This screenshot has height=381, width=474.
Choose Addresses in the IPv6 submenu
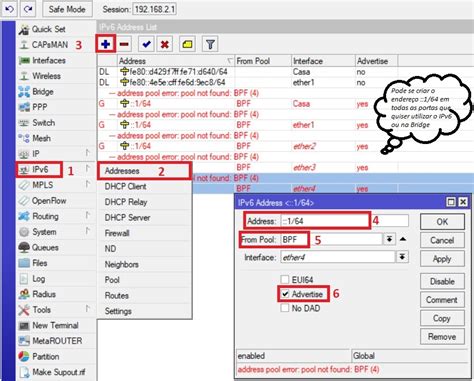click(x=144, y=171)
